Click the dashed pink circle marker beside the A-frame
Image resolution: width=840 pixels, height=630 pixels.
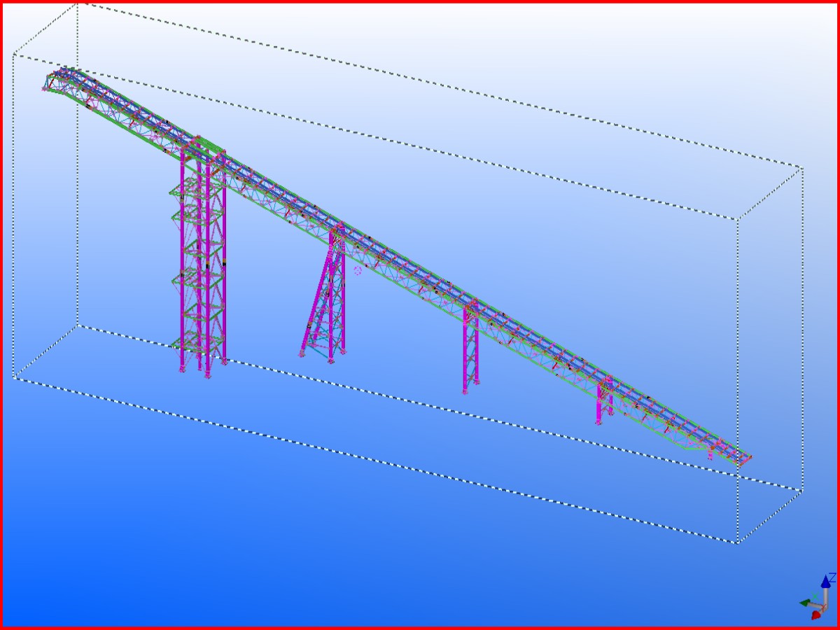coord(358,270)
